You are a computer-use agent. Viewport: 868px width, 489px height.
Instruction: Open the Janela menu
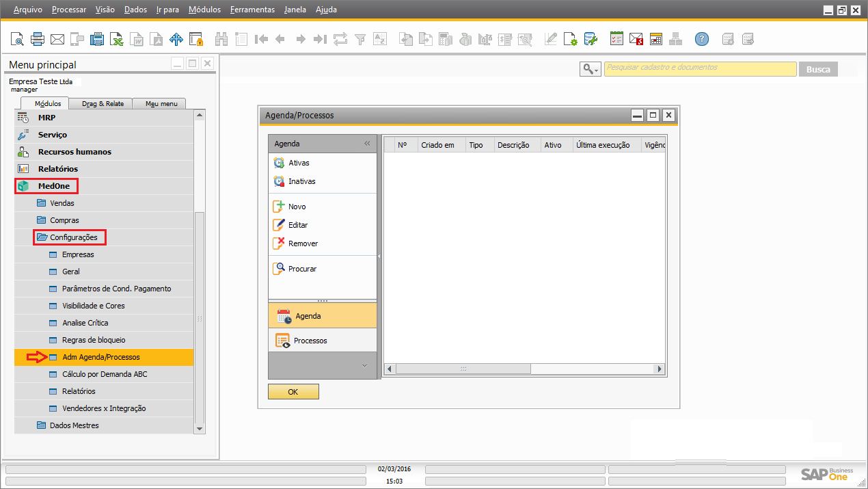coord(295,10)
